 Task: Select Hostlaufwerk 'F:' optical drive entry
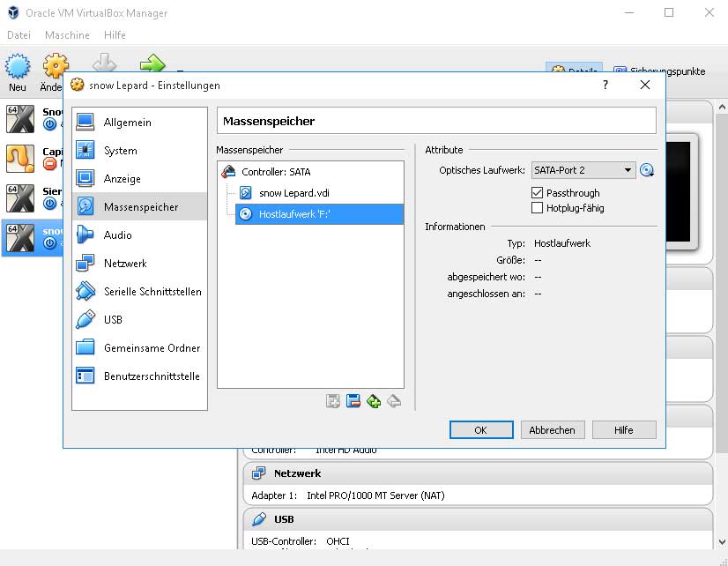pyautogui.click(x=319, y=214)
